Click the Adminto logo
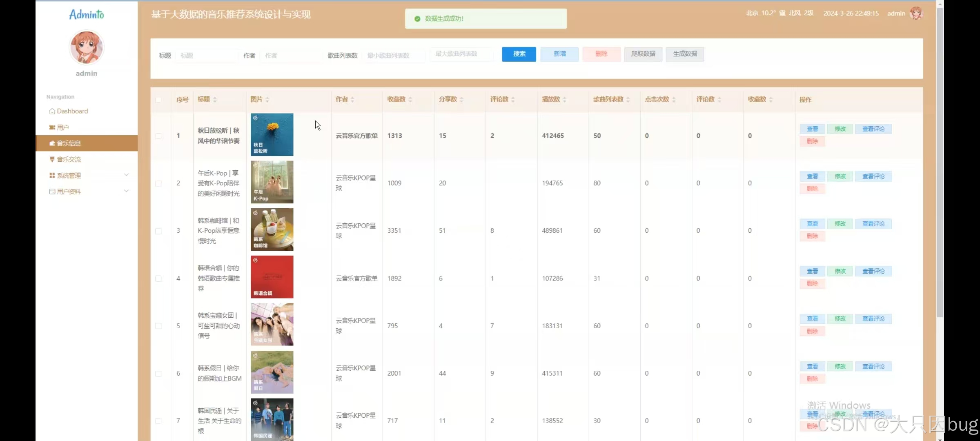Viewport: 980px width, 441px height. [86, 15]
